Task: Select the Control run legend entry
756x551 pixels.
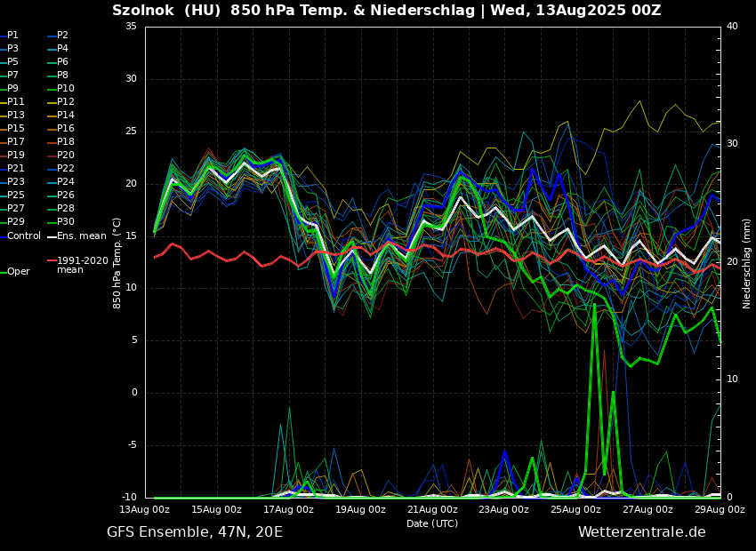Action: pyautogui.click(x=23, y=236)
